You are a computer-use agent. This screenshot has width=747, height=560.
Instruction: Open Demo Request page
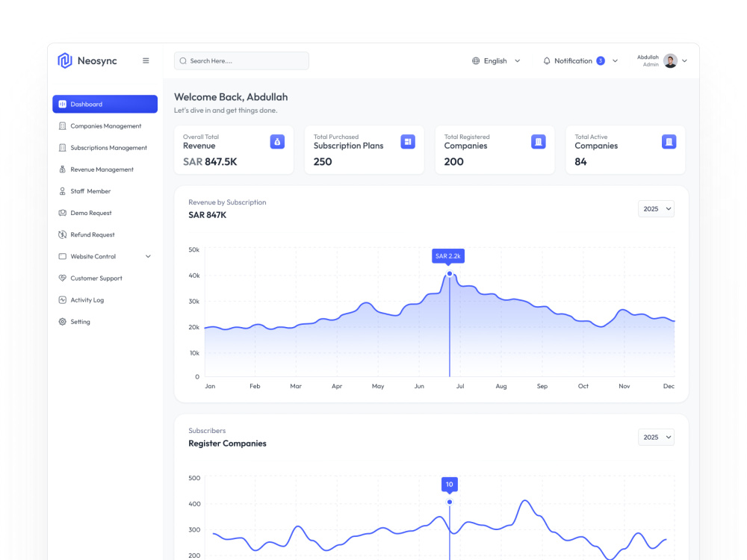[x=105, y=213]
